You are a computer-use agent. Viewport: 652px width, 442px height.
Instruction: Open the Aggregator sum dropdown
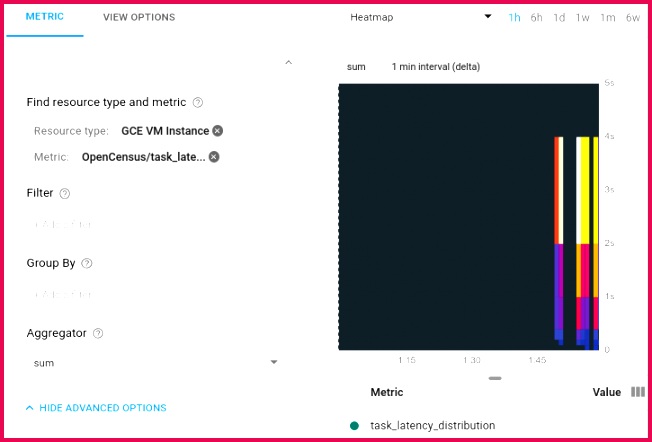(155, 363)
